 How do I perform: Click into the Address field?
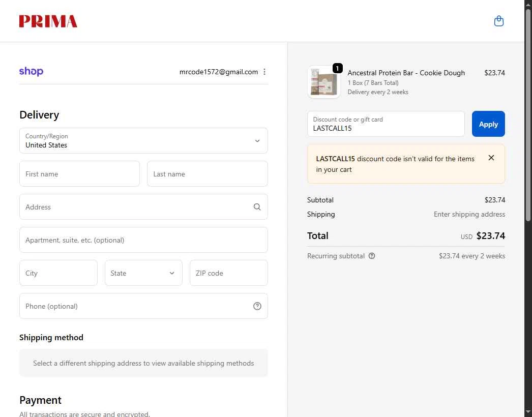[143, 206]
